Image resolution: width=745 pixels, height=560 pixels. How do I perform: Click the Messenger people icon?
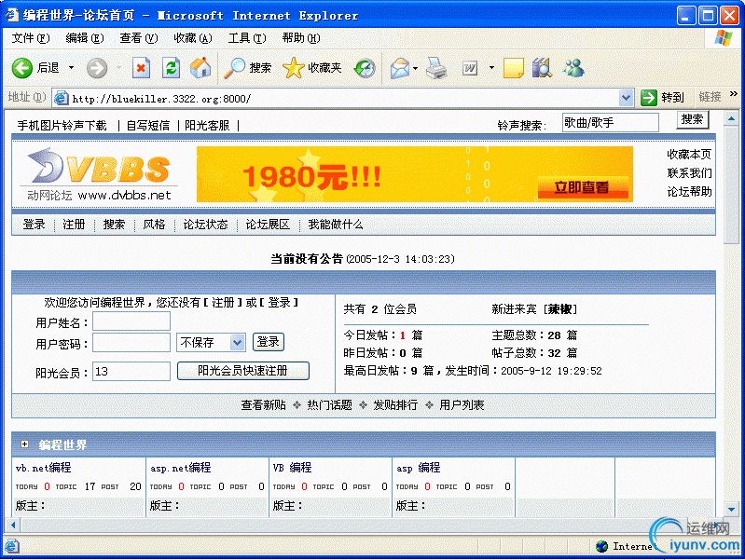[574, 68]
